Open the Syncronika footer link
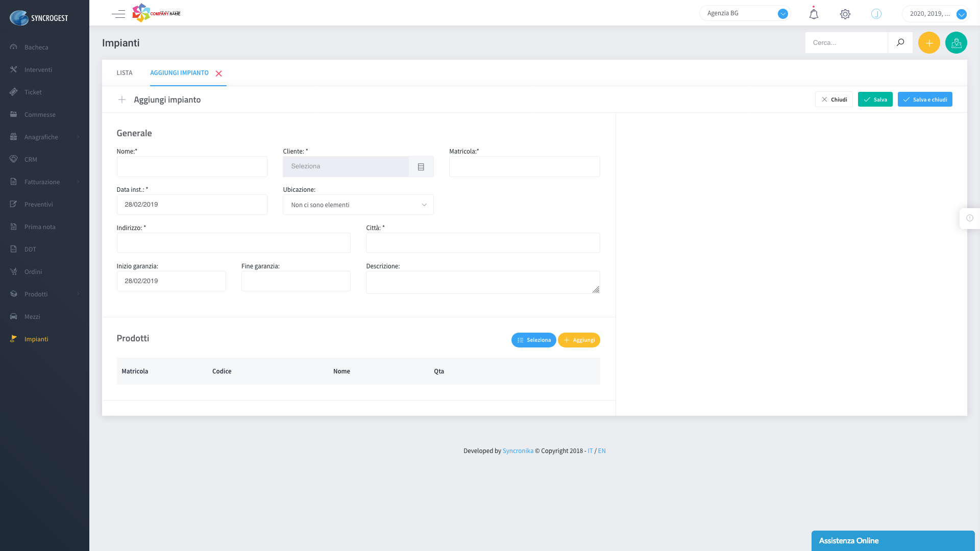980x551 pixels. (x=518, y=451)
